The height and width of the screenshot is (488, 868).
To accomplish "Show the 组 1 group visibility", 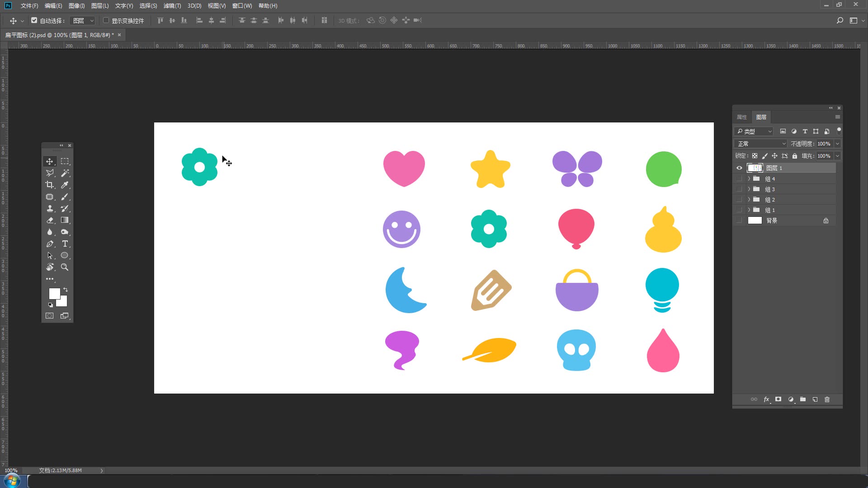I will tap(739, 210).
